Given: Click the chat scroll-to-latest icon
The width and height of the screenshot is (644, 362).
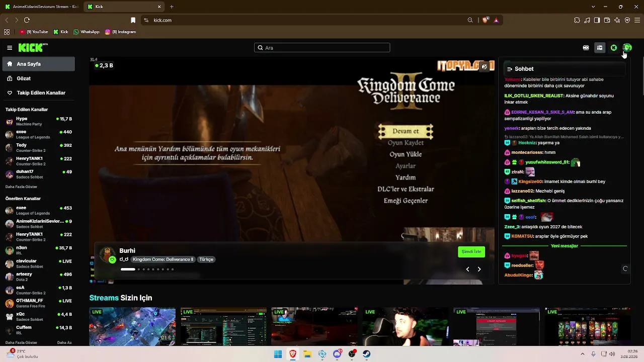Looking at the screenshot, I should 625,268.
